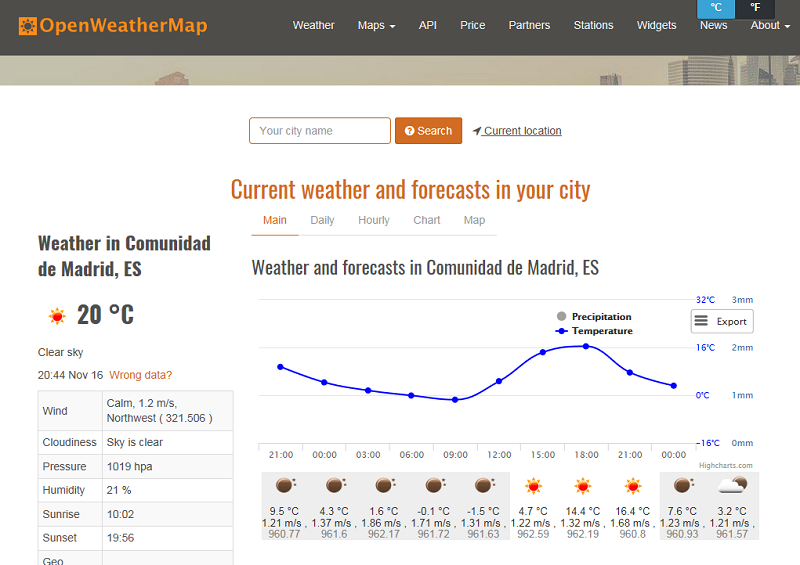Open the API nav item
Screen dimensions: 800x565
point(428,26)
